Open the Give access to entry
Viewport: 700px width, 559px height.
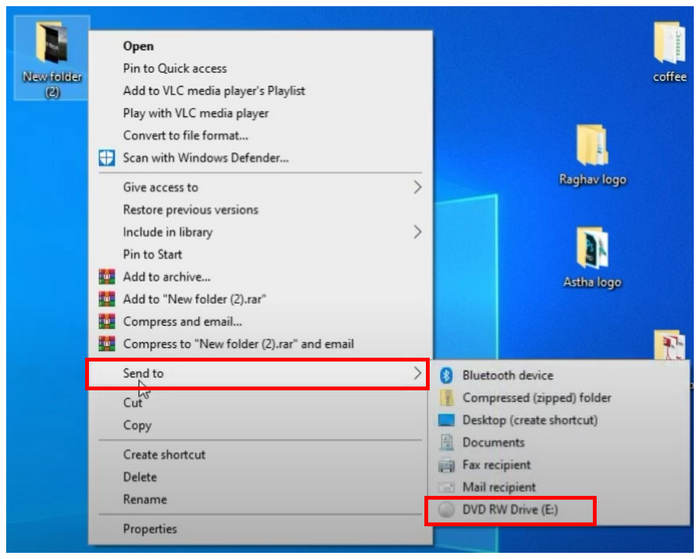(x=260, y=188)
